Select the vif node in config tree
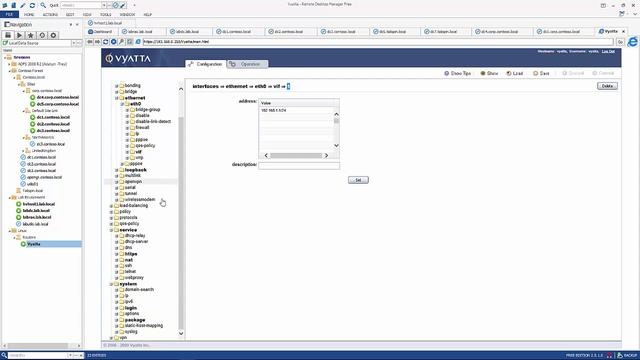This screenshot has height=360, width=640. coord(138,152)
